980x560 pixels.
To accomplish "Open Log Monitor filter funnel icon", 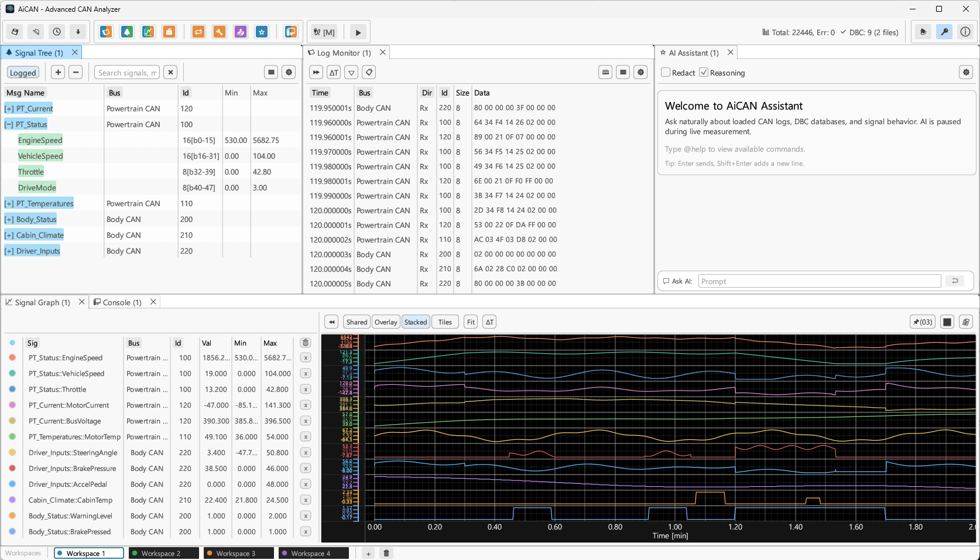I will coord(351,72).
